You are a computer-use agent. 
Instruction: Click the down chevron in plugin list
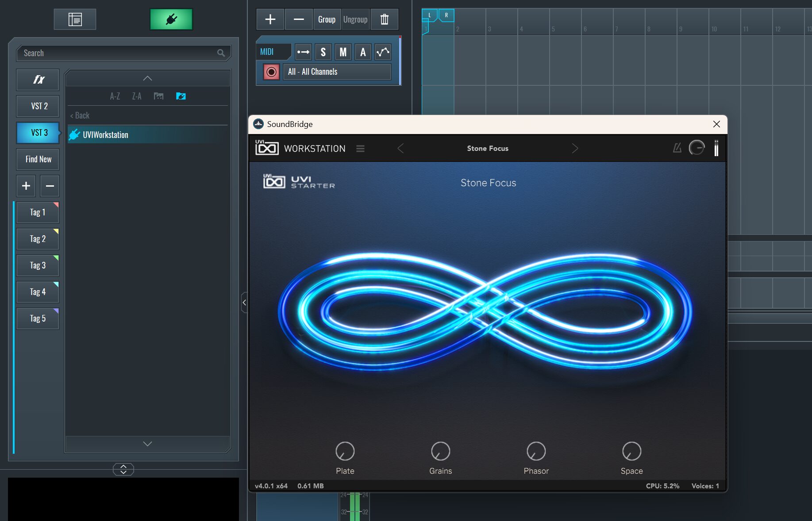[148, 444]
